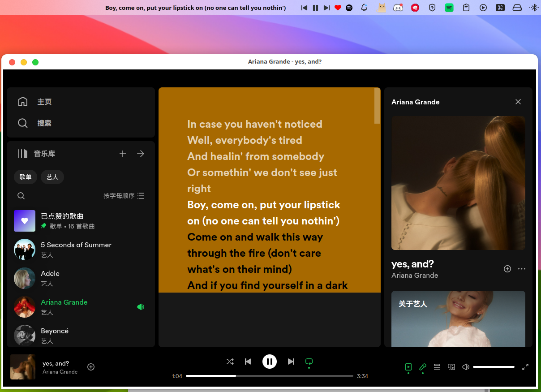Adjust the volume slider
The image size is (541, 392).
494,367
